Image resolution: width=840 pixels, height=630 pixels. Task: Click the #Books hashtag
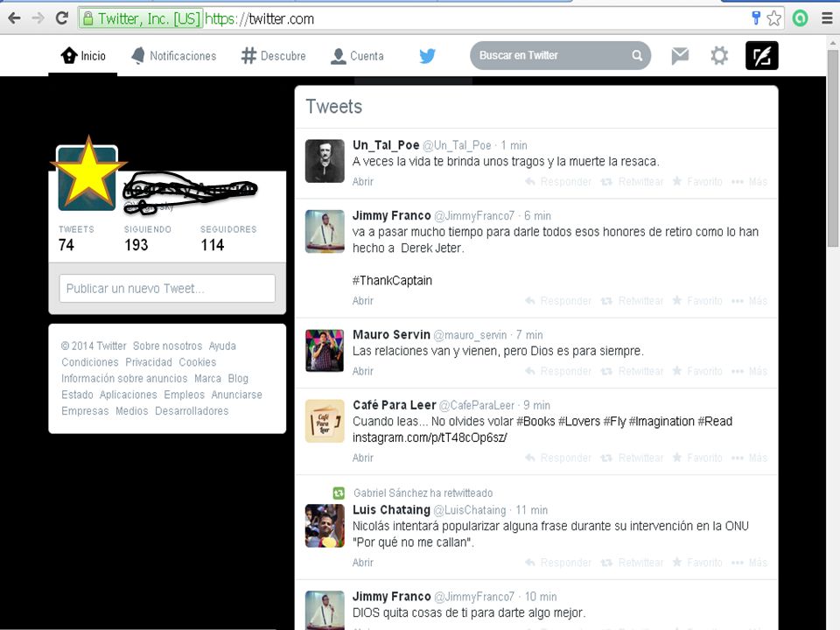535,421
